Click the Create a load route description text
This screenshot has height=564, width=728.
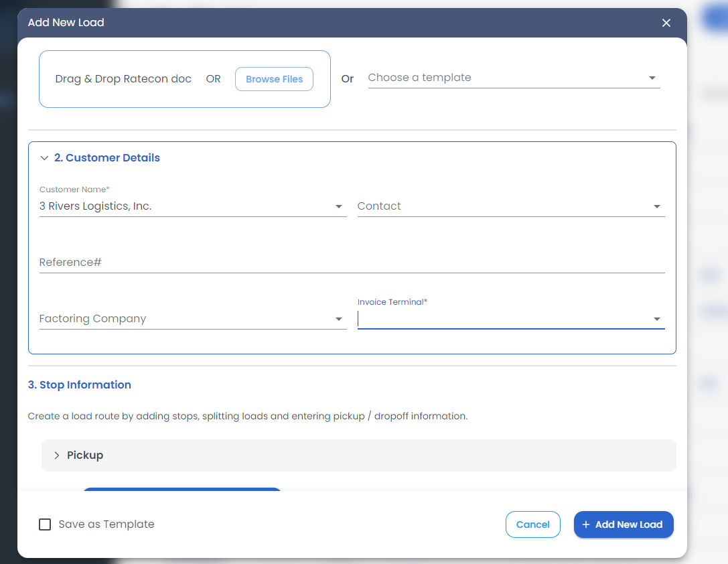247,416
